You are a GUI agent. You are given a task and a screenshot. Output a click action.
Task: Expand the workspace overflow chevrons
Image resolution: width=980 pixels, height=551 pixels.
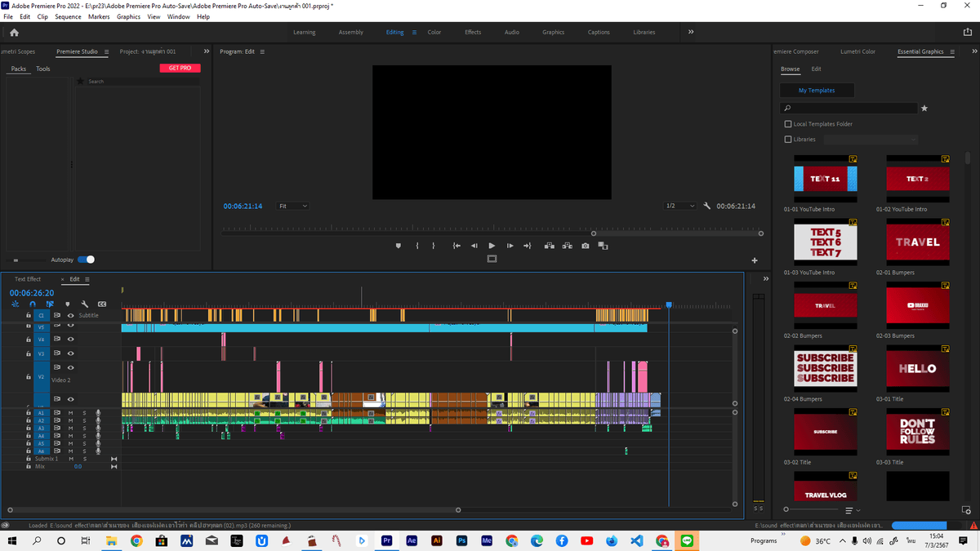pos(691,32)
